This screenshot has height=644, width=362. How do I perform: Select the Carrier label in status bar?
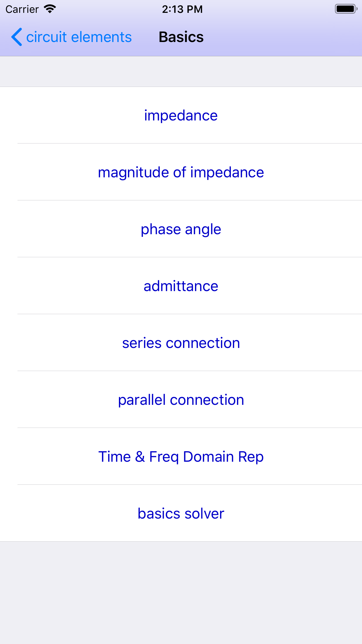click(x=22, y=9)
